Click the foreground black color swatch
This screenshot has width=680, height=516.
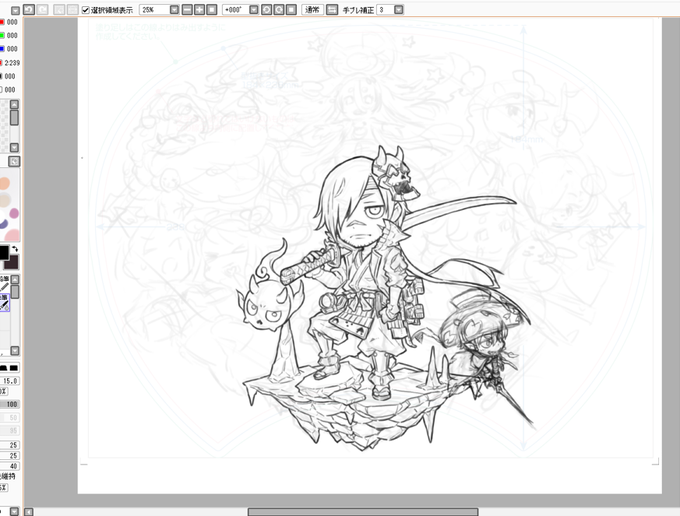[x=3, y=252]
